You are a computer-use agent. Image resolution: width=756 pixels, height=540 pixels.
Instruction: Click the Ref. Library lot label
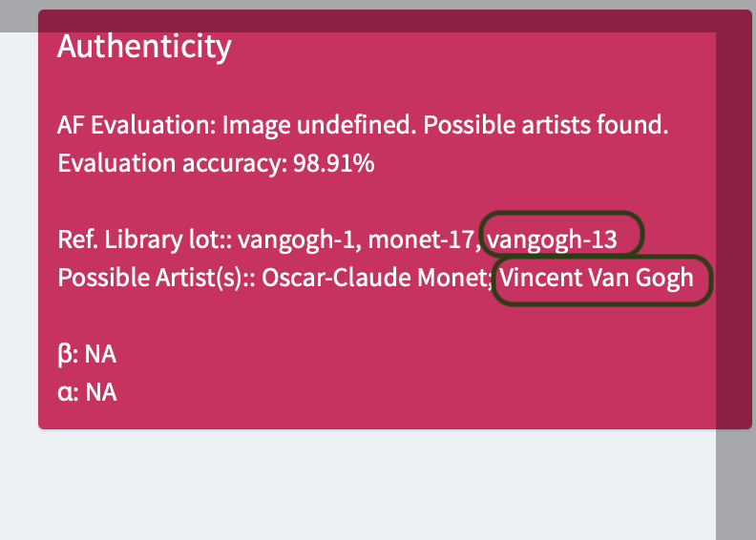(x=143, y=240)
